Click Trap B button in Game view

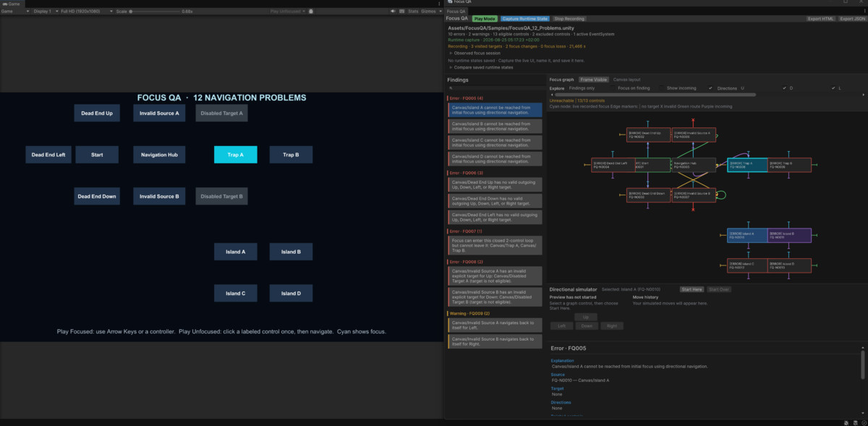(290, 154)
